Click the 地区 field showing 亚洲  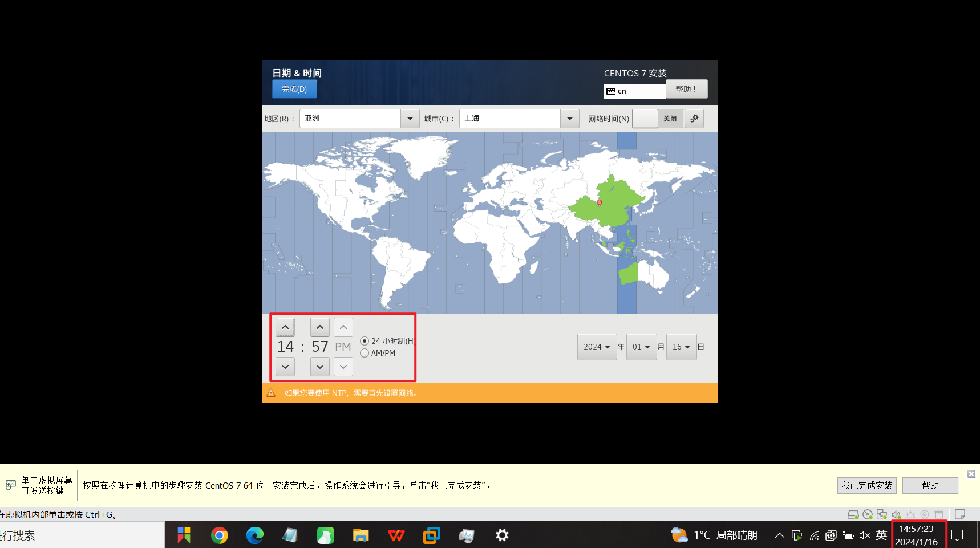pyautogui.click(x=350, y=119)
